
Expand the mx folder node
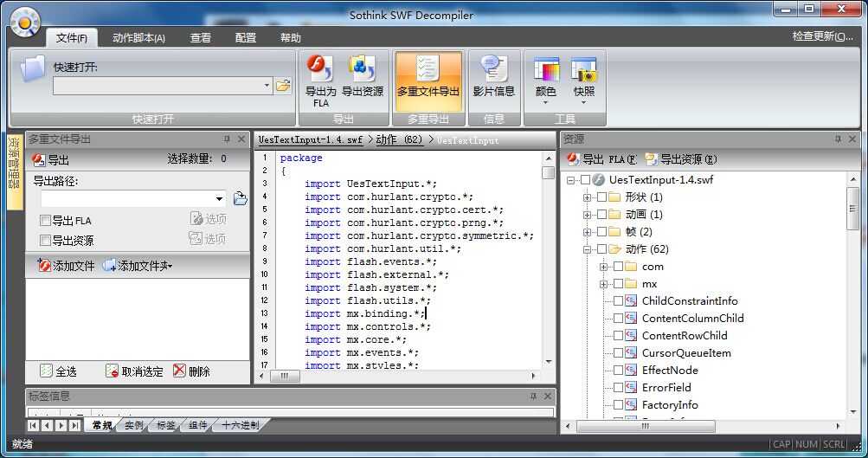pyautogui.click(x=603, y=284)
